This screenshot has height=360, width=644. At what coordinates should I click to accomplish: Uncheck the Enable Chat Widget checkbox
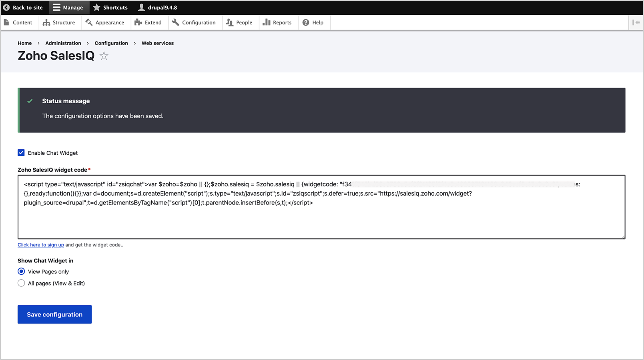[x=21, y=153]
